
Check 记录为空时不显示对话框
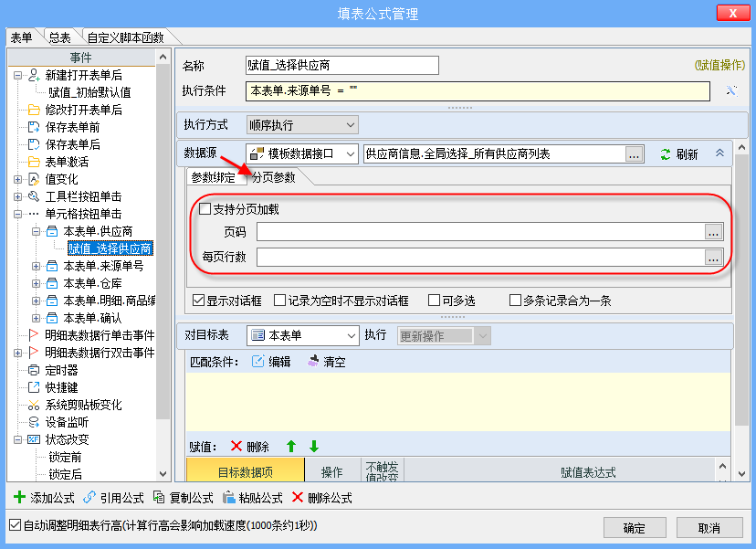pos(279,301)
